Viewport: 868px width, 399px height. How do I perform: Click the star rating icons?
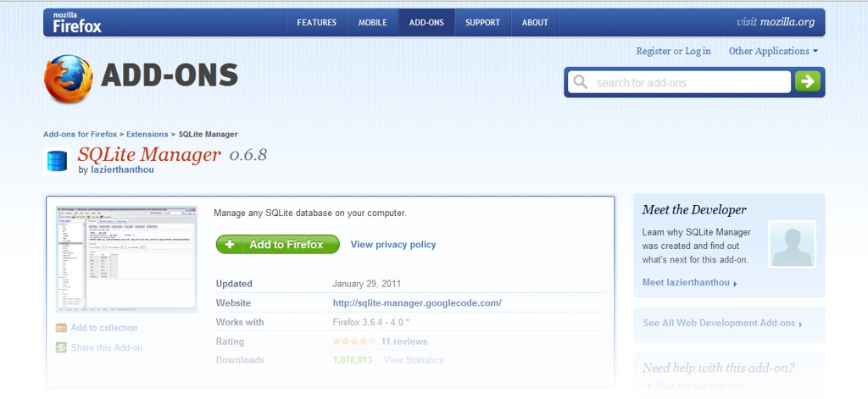tap(354, 341)
